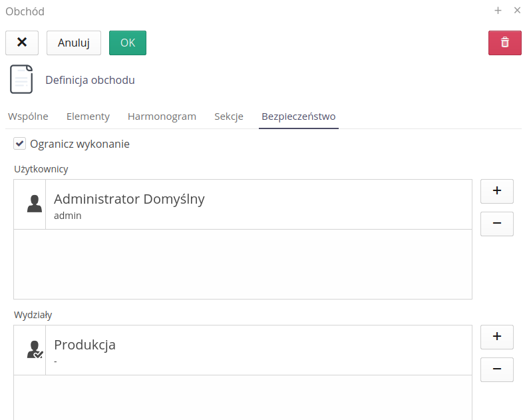
Task: Confirm with the green OK button
Action: (128, 43)
